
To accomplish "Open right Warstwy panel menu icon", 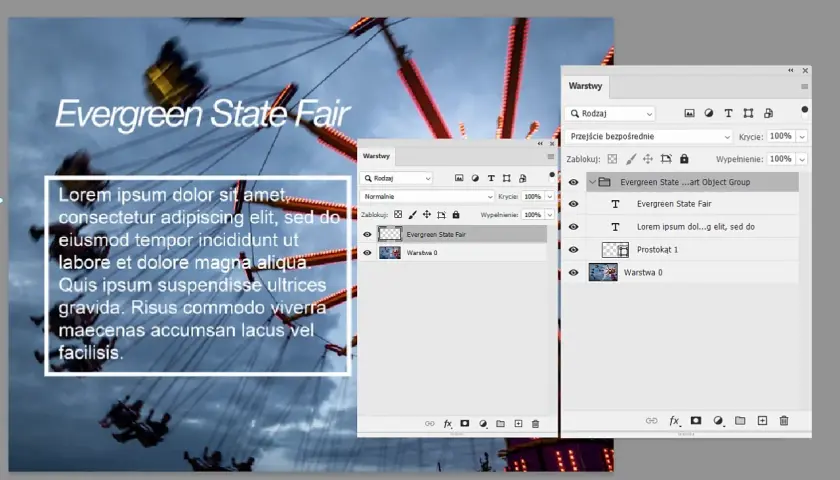I will [x=804, y=87].
